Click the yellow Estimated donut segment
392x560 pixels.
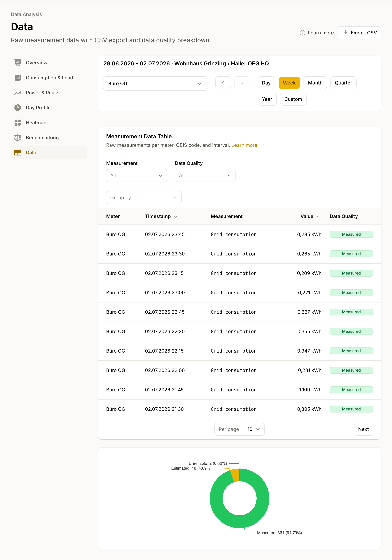point(235,475)
